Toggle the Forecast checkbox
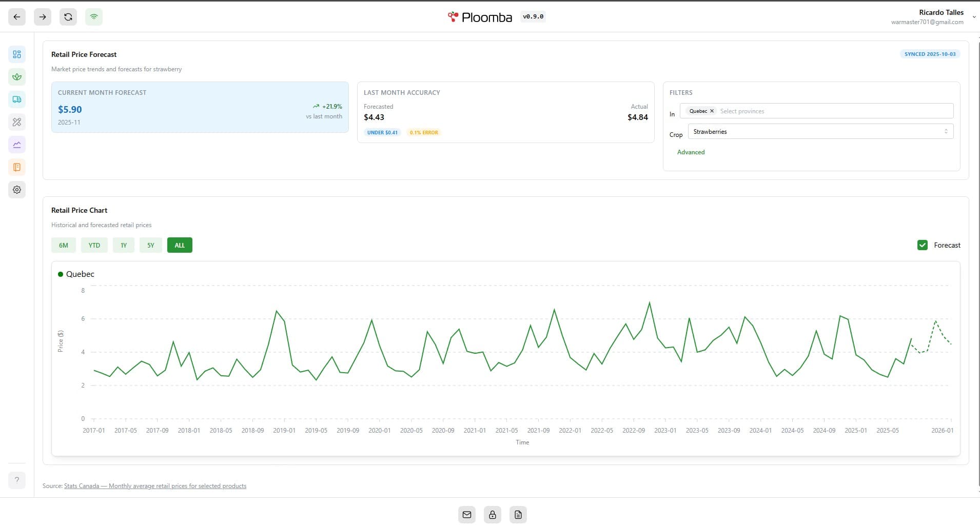 pyautogui.click(x=922, y=245)
